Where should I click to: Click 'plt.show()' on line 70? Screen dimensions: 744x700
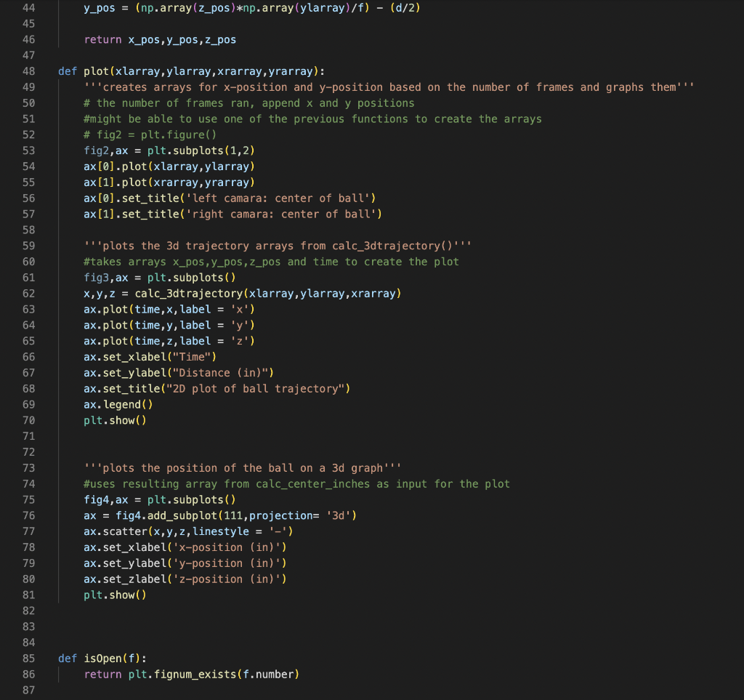(116, 420)
